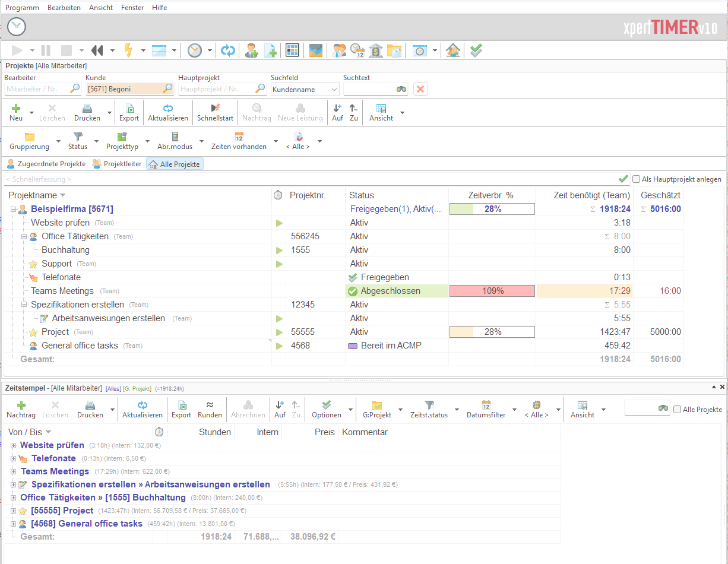Switch to the Zugeordnete Projekte tab
The image size is (728, 564).
[46, 164]
